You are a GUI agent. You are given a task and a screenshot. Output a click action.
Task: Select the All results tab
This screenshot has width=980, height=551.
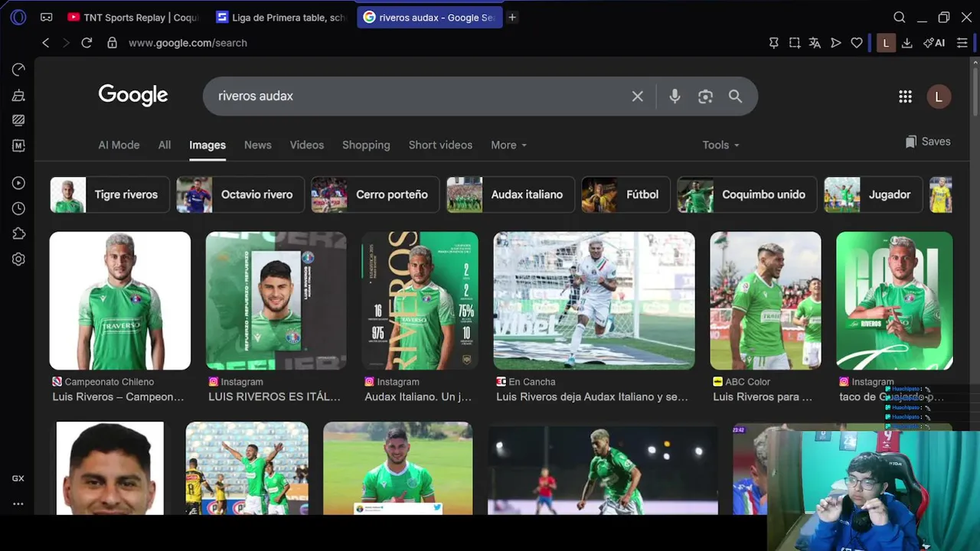pos(165,145)
